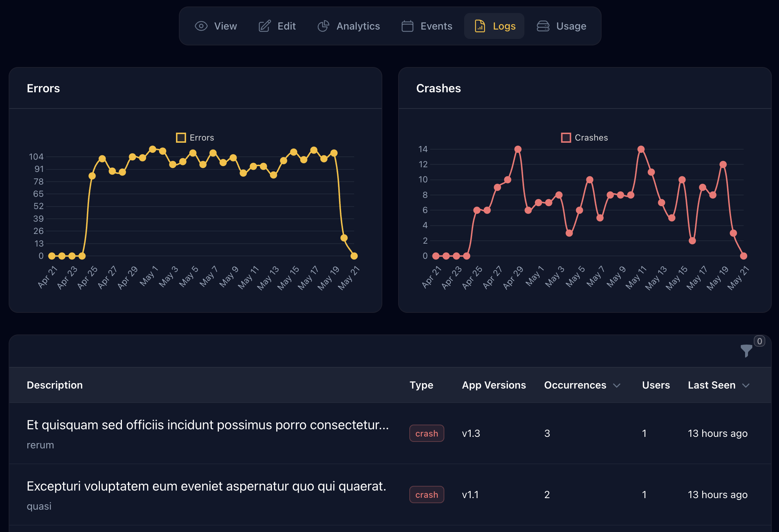Click the crash badge in the v1.3 row
The height and width of the screenshot is (532, 779).
coord(427,433)
